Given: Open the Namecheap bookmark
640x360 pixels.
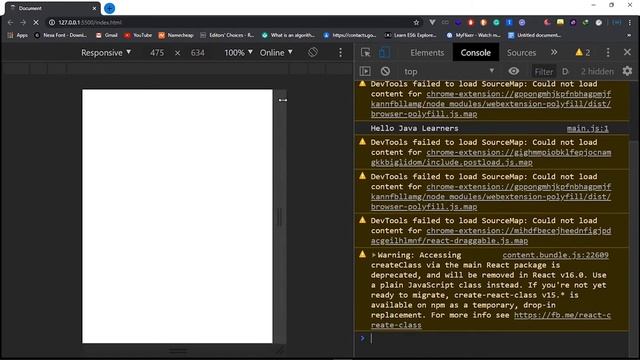Looking at the screenshot, I should 176,36.
